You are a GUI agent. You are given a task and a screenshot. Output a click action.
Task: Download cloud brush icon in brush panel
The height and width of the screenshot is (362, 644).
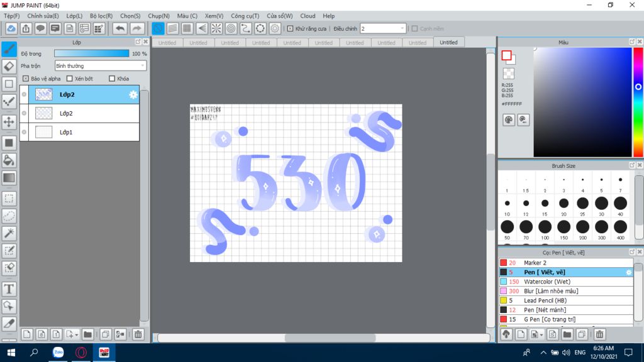click(506, 334)
